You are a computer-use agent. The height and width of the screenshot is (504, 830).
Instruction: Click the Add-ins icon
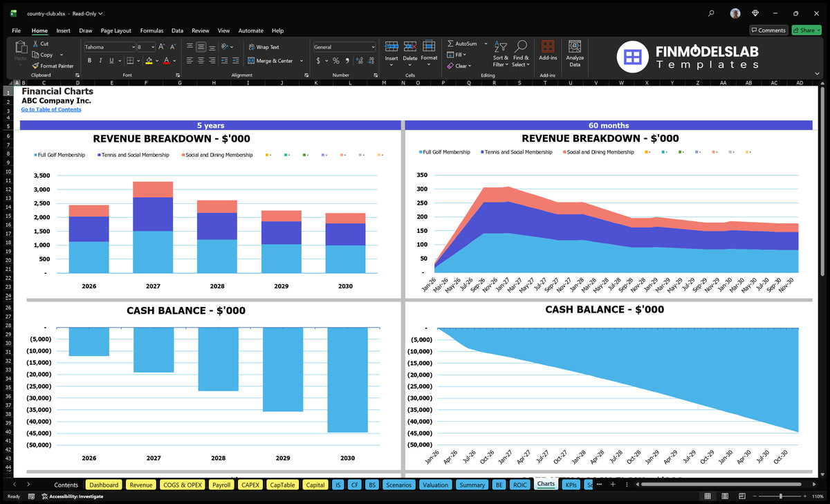pos(548,46)
